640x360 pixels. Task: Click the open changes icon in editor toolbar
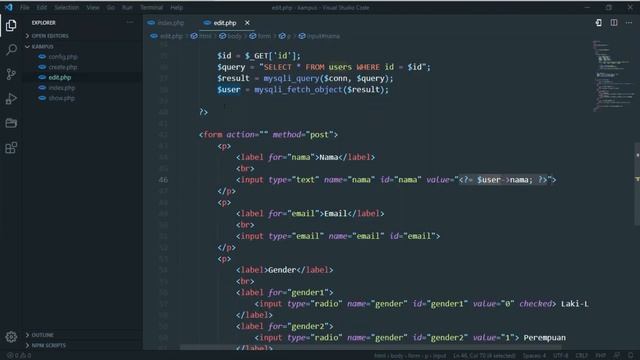[598, 23]
